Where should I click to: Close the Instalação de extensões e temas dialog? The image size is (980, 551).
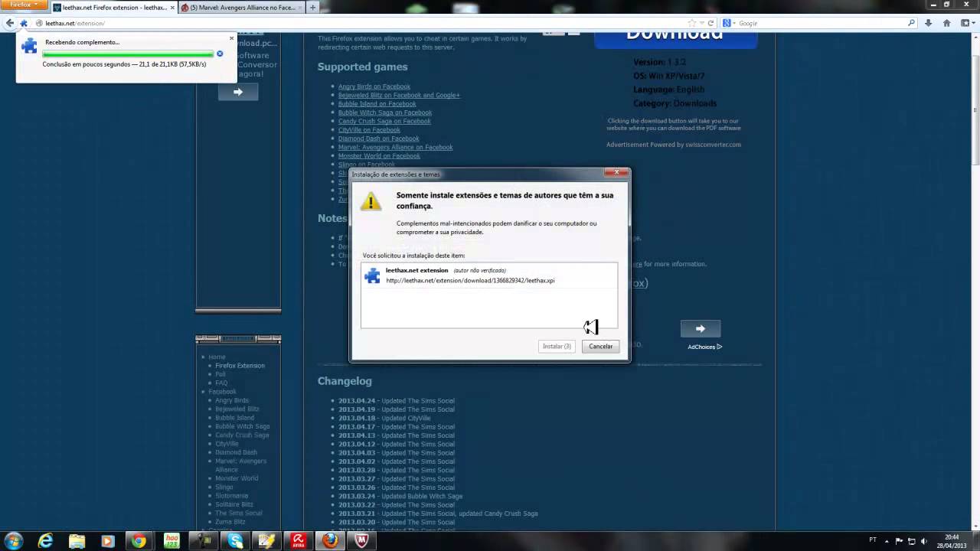(616, 172)
